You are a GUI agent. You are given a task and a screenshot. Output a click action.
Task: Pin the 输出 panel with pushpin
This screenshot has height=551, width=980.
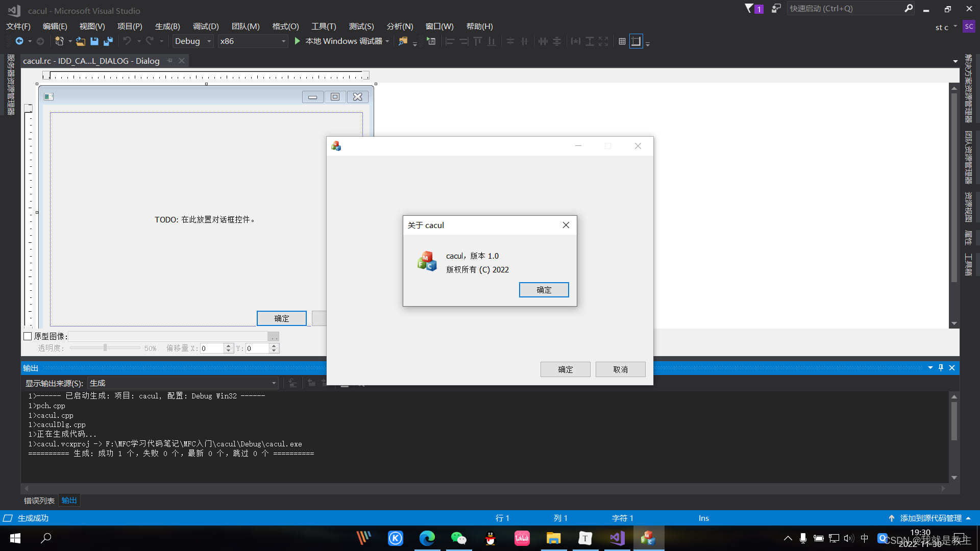point(941,368)
